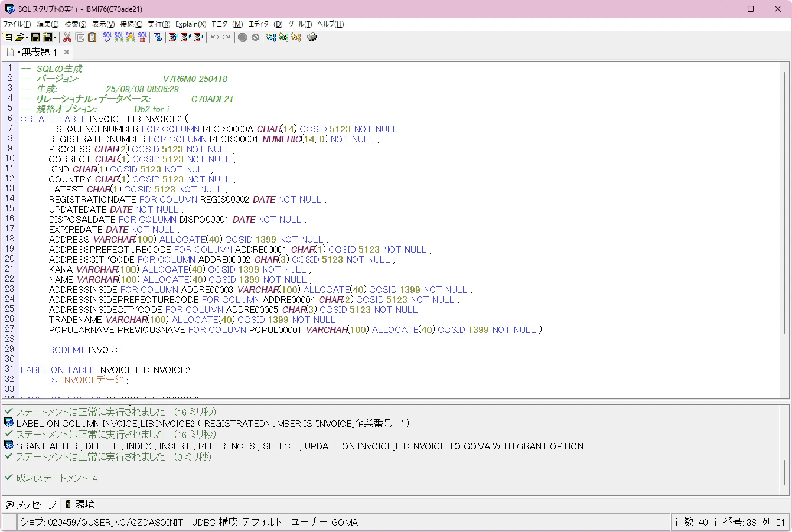
Task: Open the 検索(S) menu
Action: 76,24
